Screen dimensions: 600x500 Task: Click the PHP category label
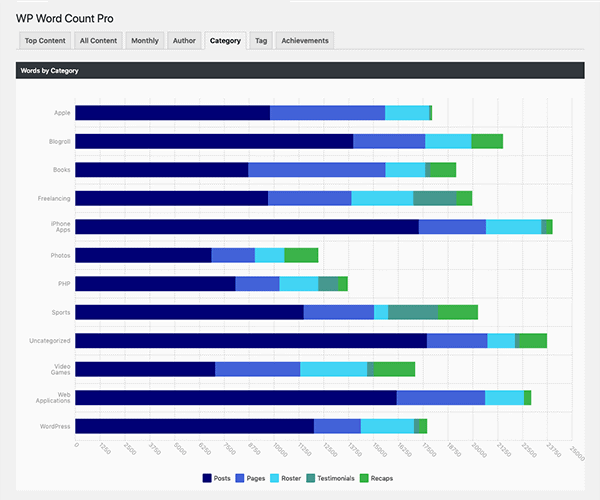[64, 284]
